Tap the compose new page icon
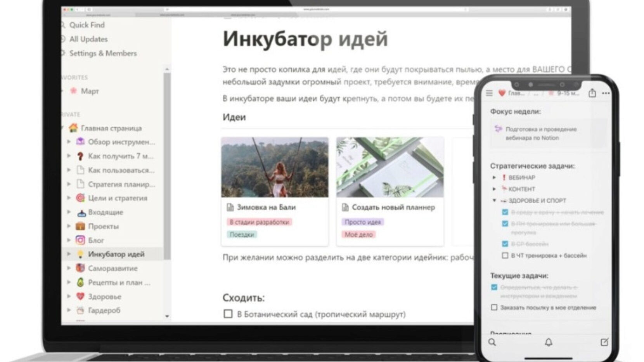Image resolution: width=644 pixels, height=362 pixels. (x=604, y=342)
